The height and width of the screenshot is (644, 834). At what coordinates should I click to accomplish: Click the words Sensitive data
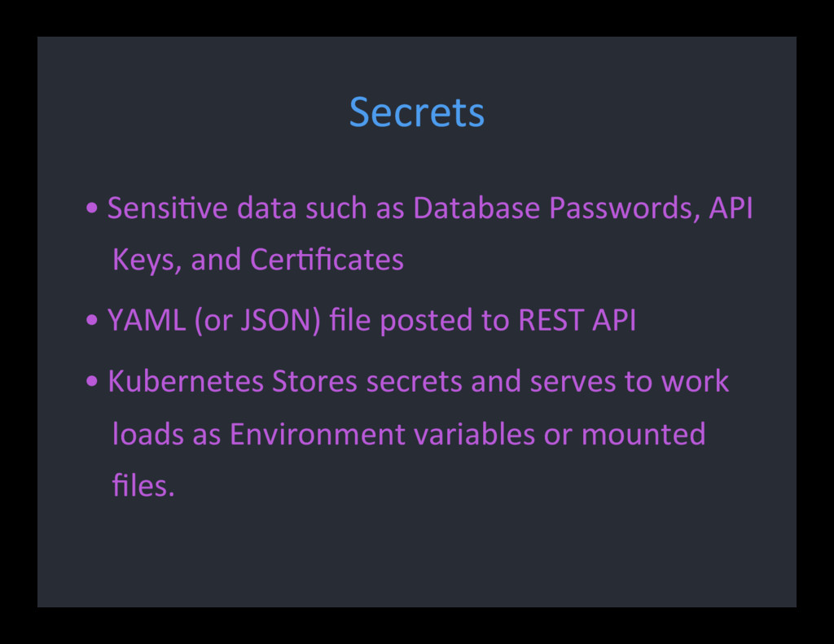[x=202, y=208]
